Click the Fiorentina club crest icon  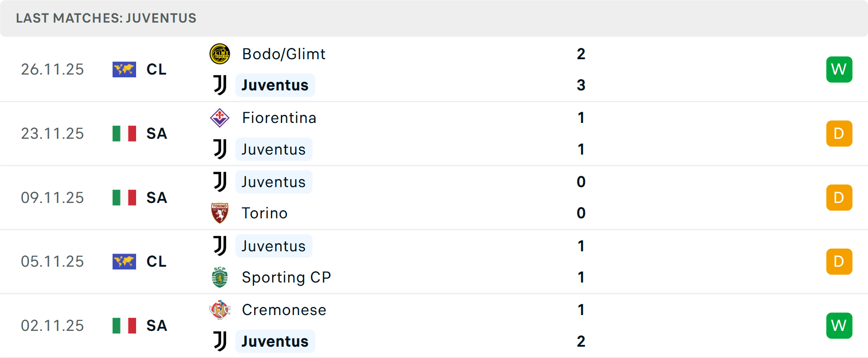coord(220,118)
